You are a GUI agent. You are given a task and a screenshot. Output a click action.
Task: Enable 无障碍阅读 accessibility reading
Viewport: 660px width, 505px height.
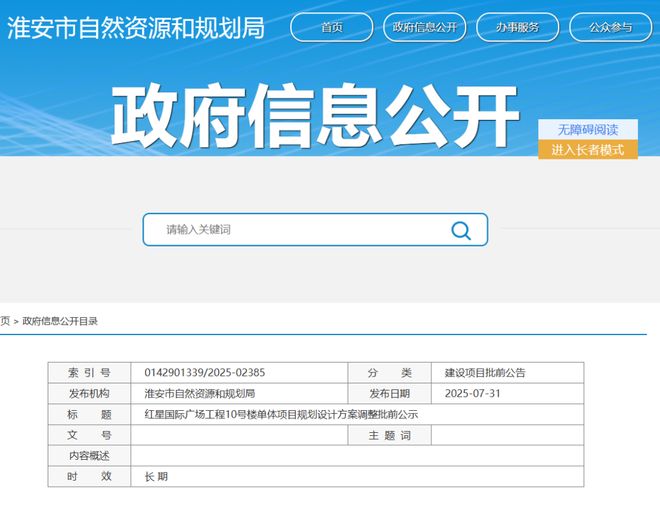click(587, 130)
